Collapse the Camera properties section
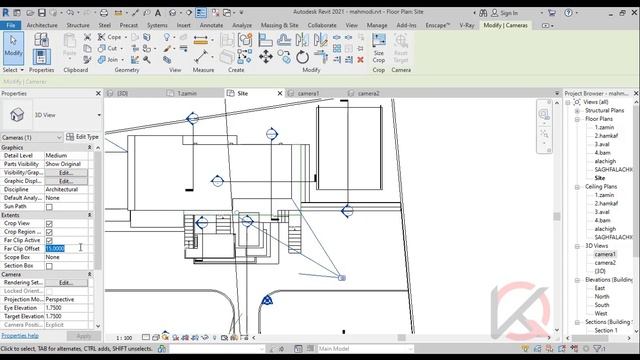640x360 pixels. tap(89, 274)
